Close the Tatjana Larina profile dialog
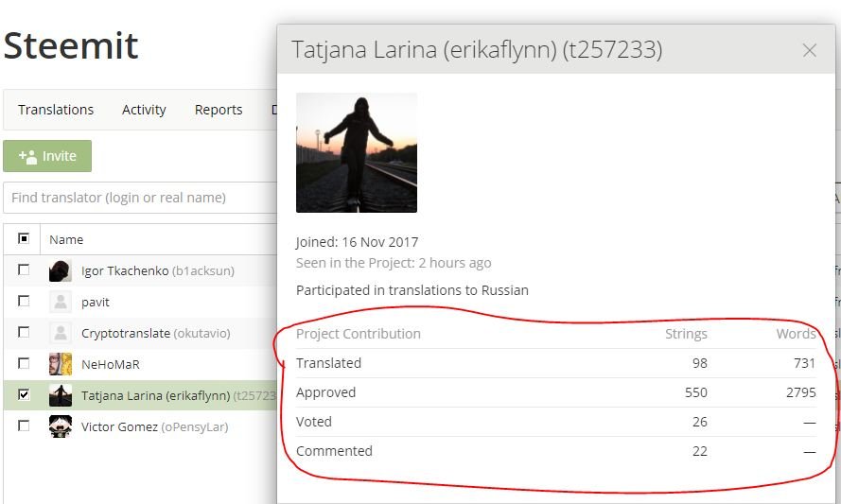The width and height of the screenshot is (841, 504). [x=810, y=50]
